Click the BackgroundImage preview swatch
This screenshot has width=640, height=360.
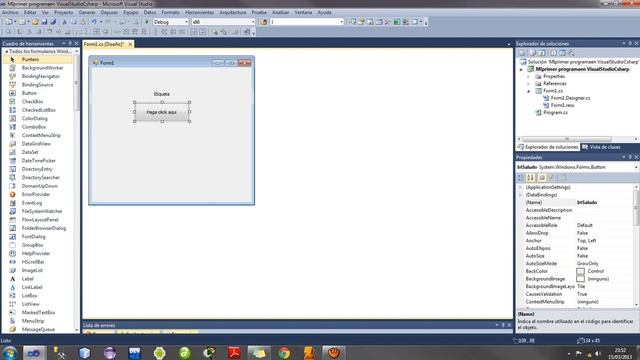(580, 279)
